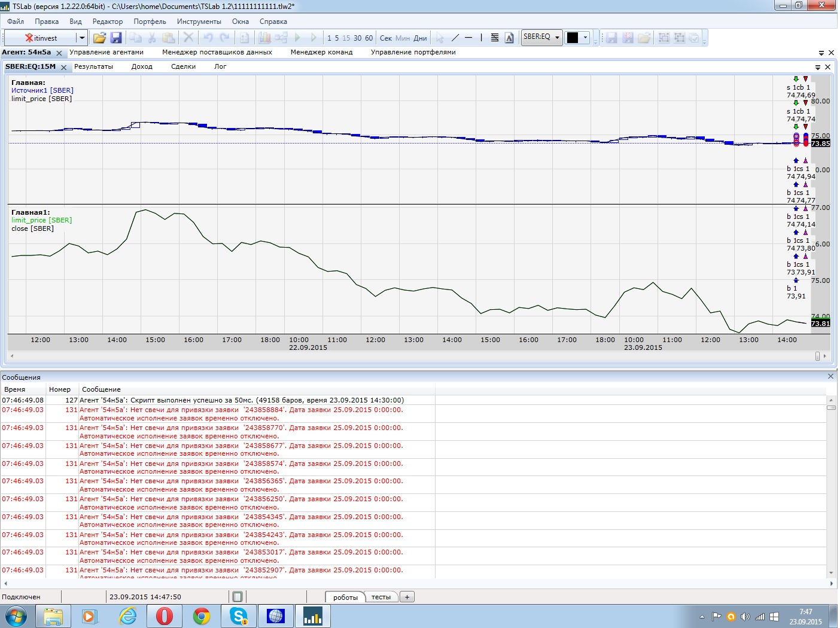Select the text annotation tool

click(x=509, y=38)
